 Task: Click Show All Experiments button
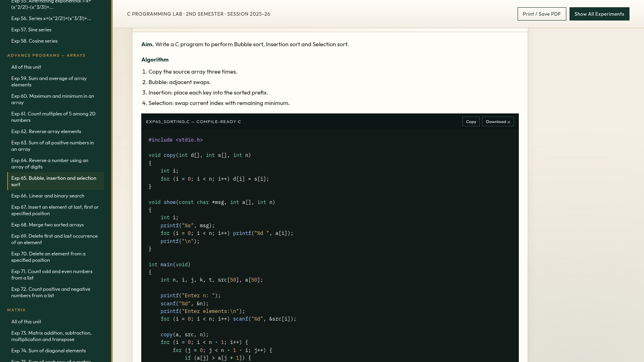coord(599,14)
